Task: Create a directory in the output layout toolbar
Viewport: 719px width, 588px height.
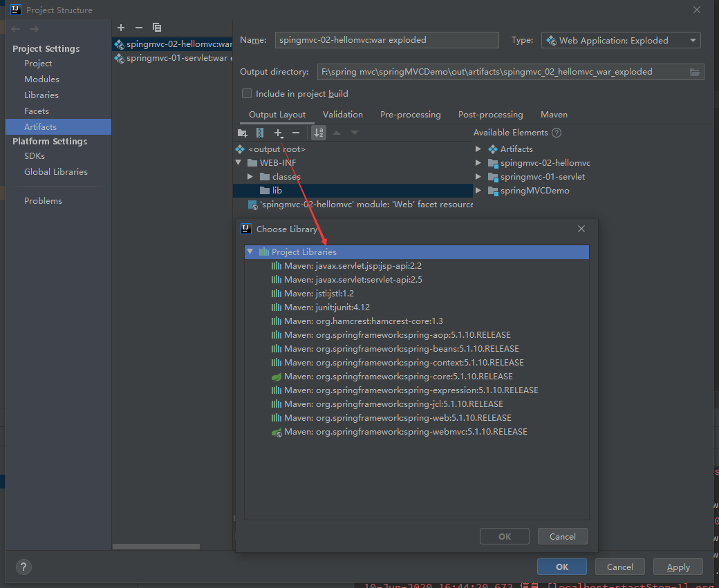Action: [x=243, y=133]
